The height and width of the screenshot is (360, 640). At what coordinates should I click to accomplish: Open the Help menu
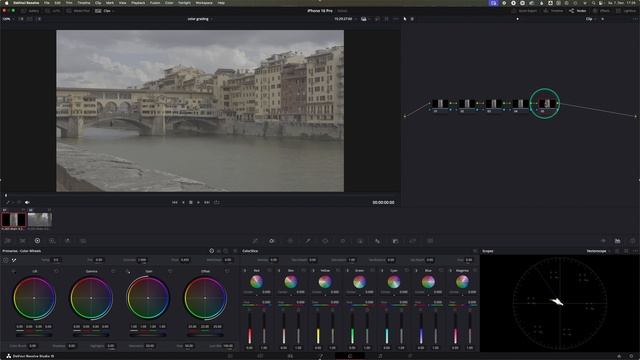[x=221, y=3]
